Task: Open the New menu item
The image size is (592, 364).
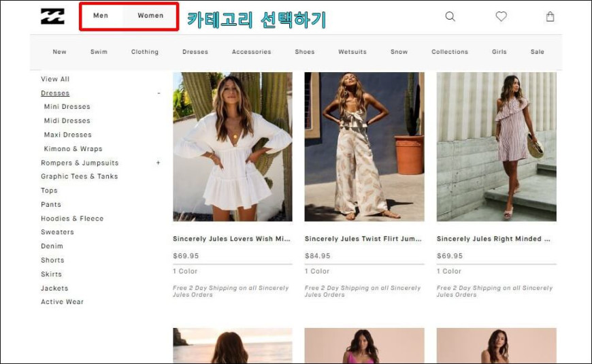Action: (60, 52)
